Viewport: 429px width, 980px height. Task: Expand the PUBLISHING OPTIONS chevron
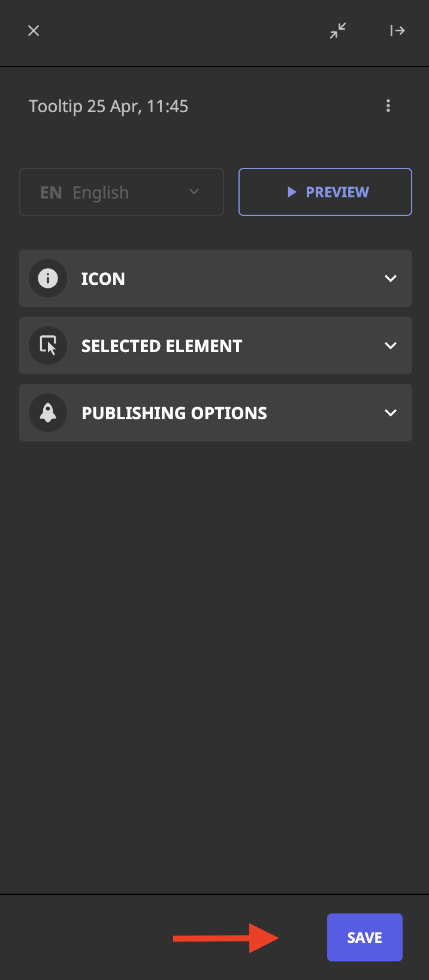click(x=391, y=413)
